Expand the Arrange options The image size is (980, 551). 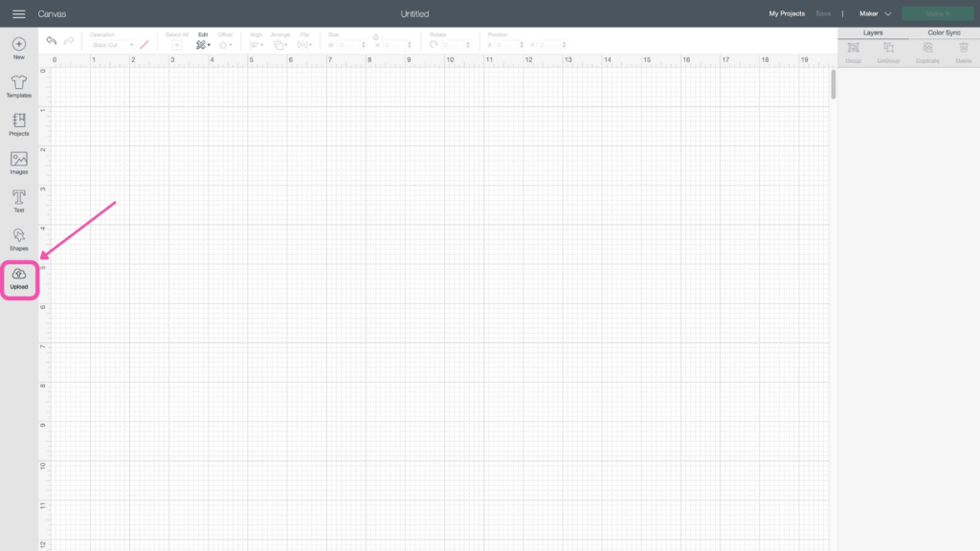click(x=280, y=45)
